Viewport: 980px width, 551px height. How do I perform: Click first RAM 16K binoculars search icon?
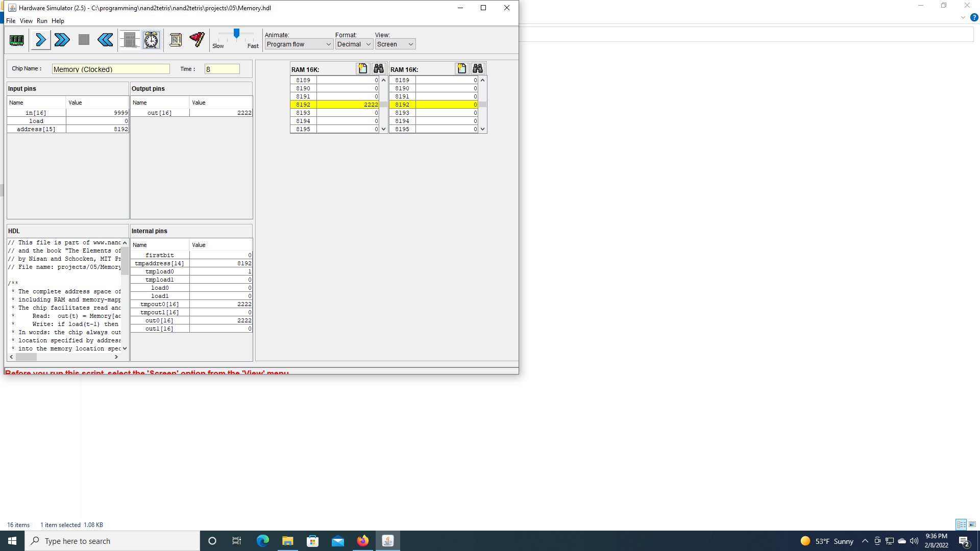coord(378,69)
